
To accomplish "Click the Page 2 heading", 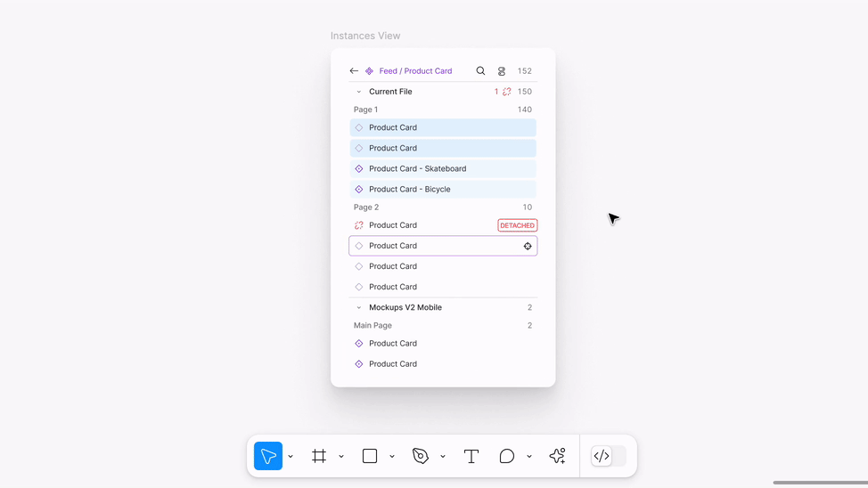I will pos(366,207).
